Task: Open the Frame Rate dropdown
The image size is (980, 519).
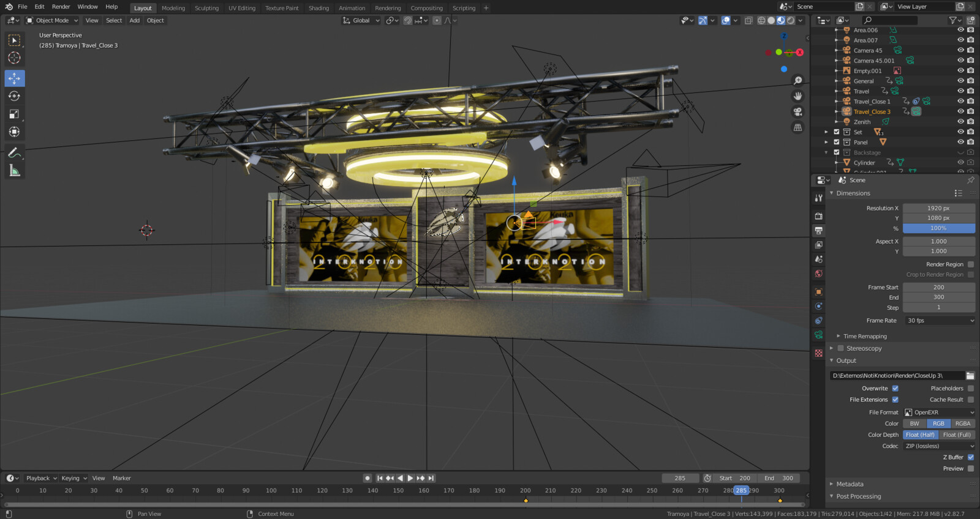Action: point(940,321)
